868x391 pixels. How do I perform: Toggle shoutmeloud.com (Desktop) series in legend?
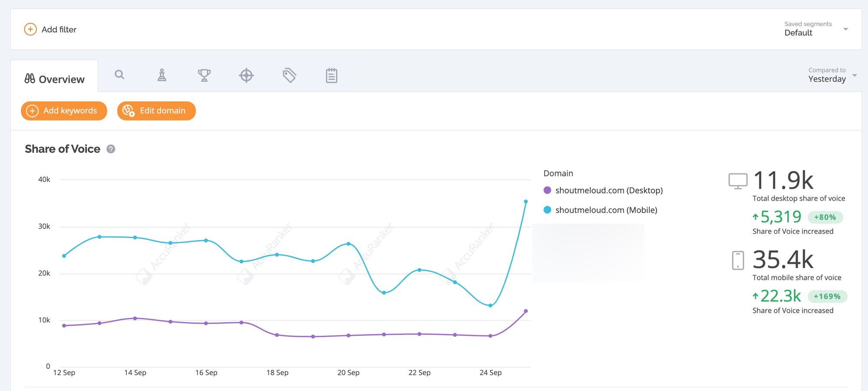603,190
